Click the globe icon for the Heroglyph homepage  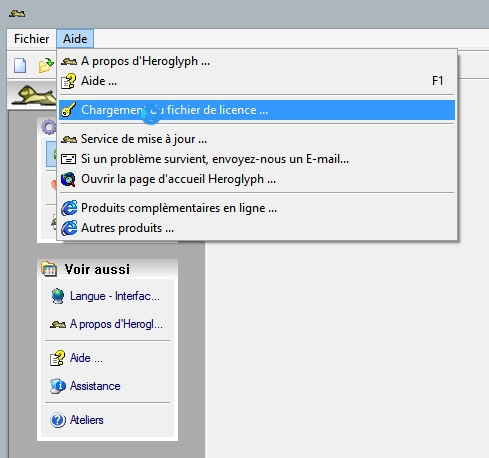point(68,179)
